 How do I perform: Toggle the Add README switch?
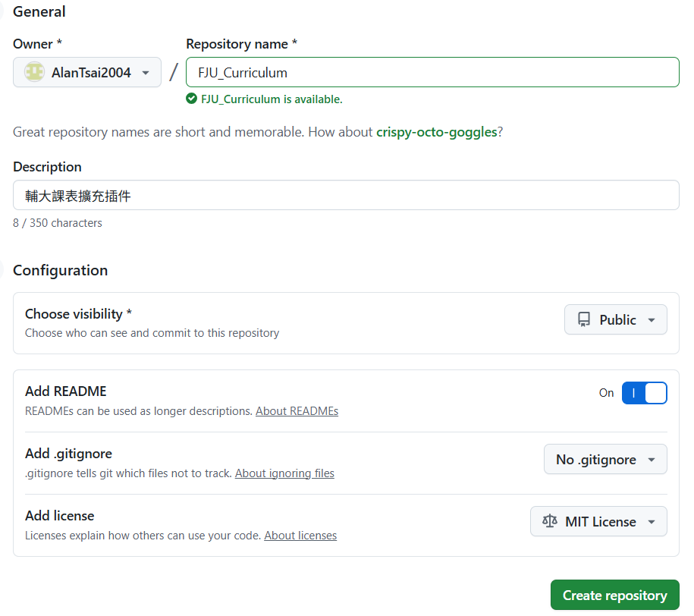[x=644, y=393]
